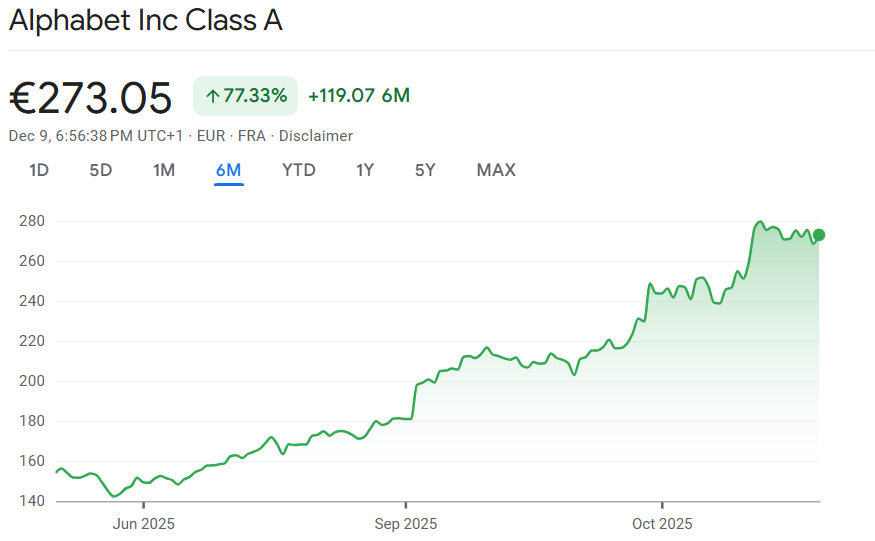Click the Jun 2025 axis label
875x541 pixels.
coord(142,523)
